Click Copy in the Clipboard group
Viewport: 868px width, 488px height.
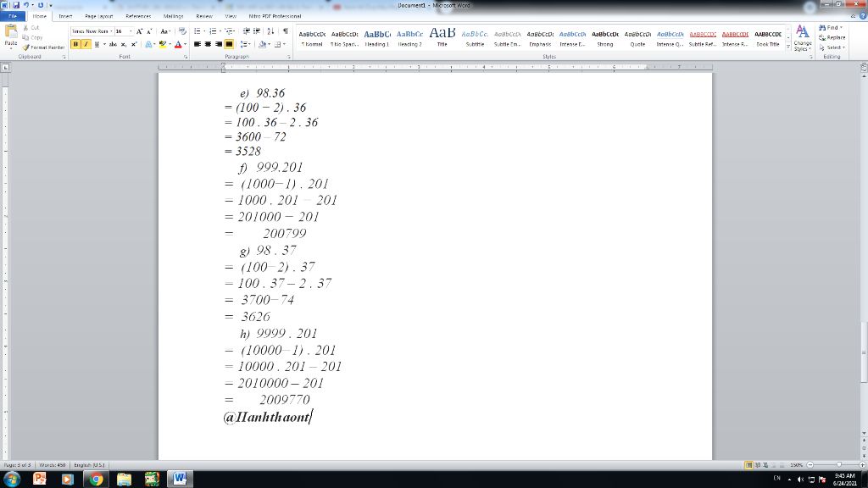(x=32, y=37)
